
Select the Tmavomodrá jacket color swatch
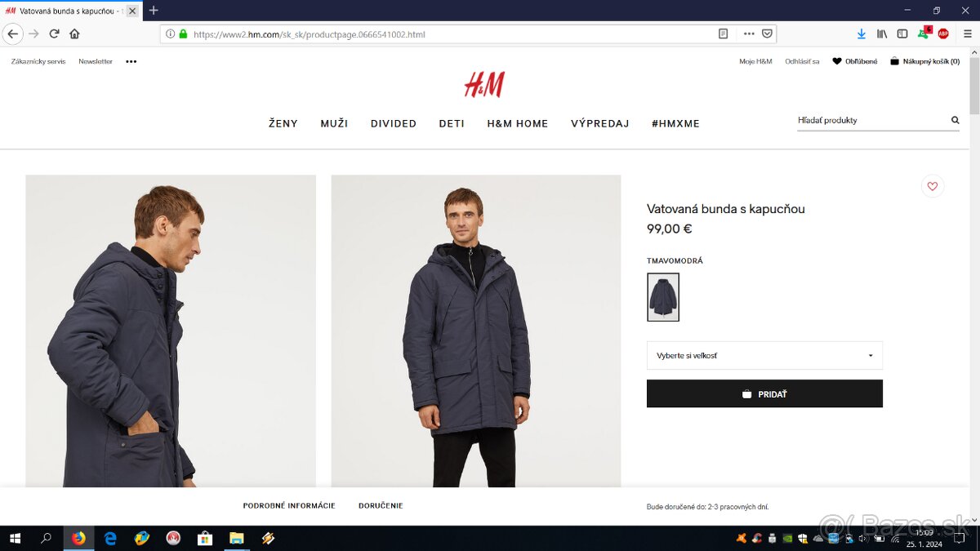point(663,297)
